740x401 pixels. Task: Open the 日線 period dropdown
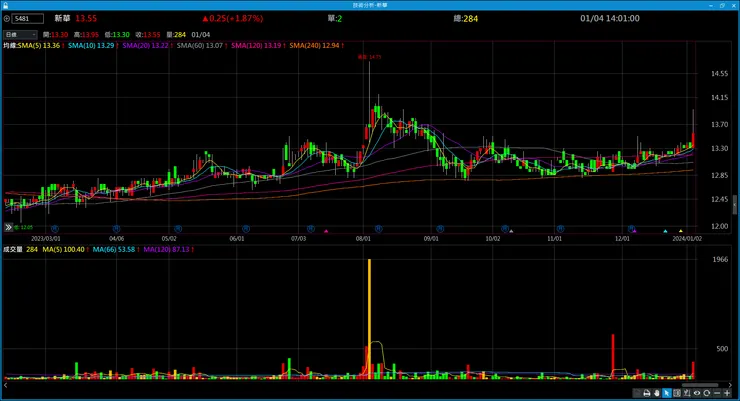pyautogui.click(x=20, y=34)
